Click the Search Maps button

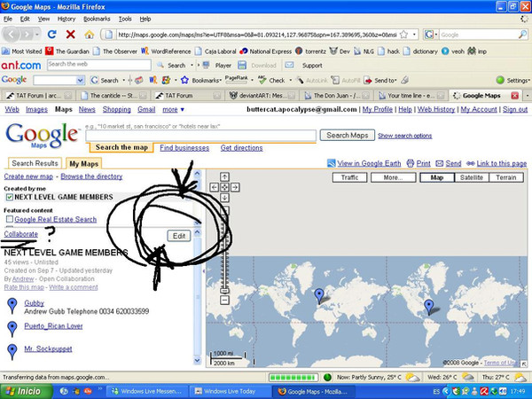pos(347,136)
